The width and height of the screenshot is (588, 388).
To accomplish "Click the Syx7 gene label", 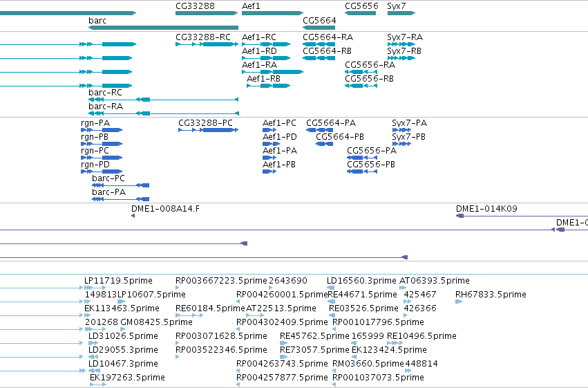I will pos(397,6).
